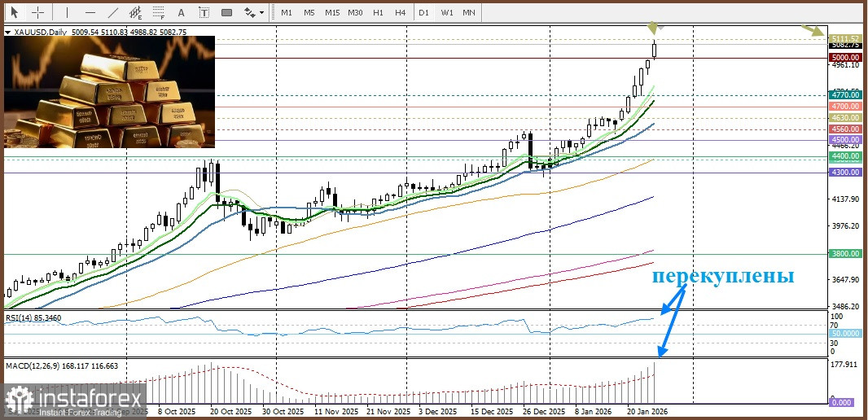
Task: Choose the text label tool
Action: (204, 13)
